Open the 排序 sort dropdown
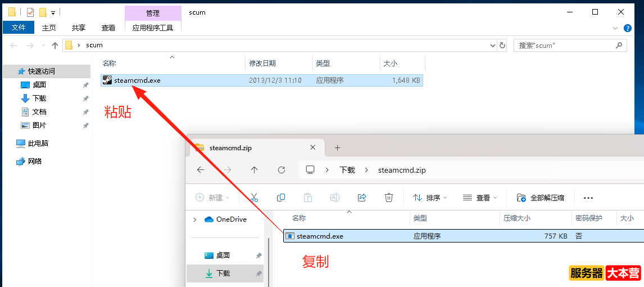644x287 pixels. point(430,198)
